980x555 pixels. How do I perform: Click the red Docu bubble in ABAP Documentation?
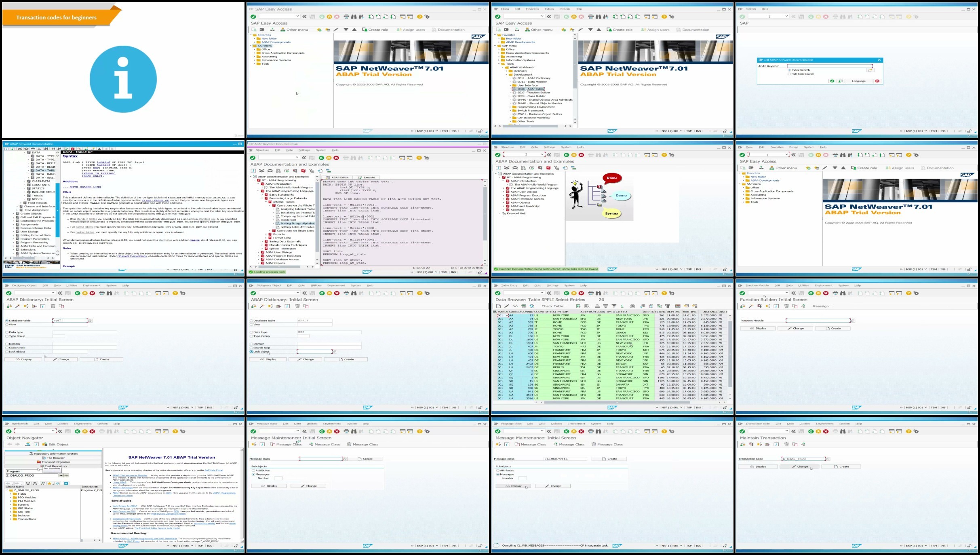612,178
